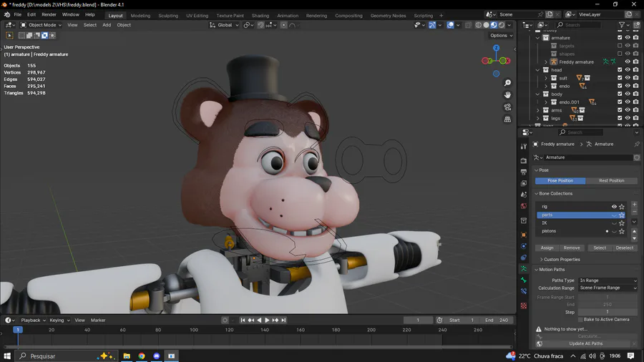
Task: Toggle camera view with the camera gizmo icon
Action: 507,107
